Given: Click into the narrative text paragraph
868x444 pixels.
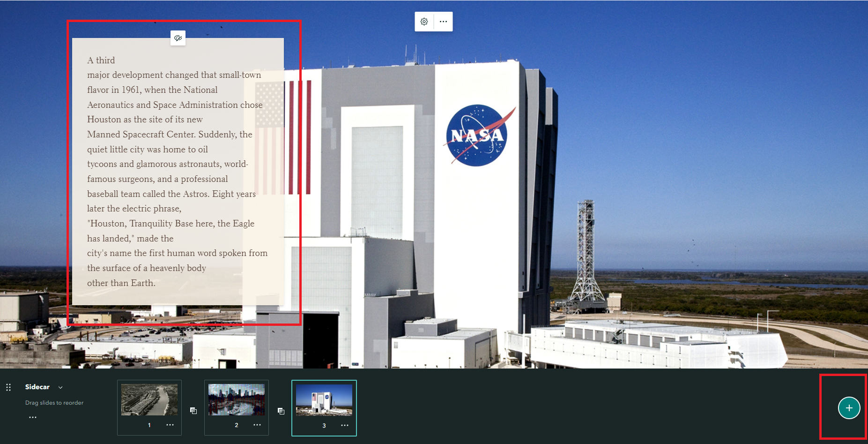Looking at the screenshot, I should (x=173, y=164).
